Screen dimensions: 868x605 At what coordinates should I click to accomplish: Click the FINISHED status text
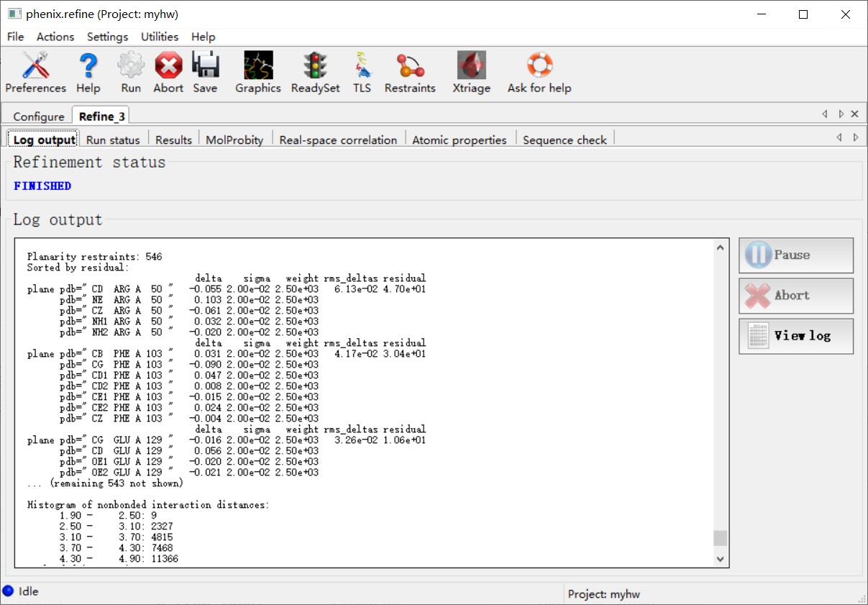(x=42, y=186)
